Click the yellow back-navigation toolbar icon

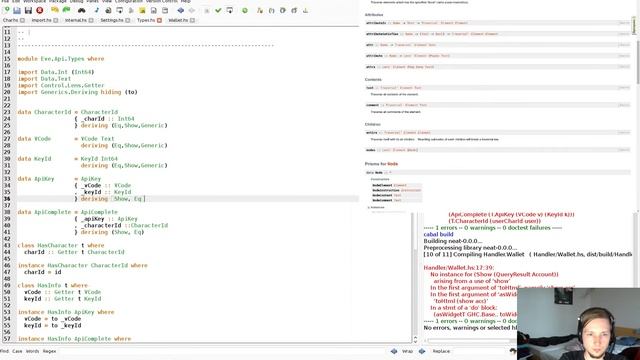[55, 10]
